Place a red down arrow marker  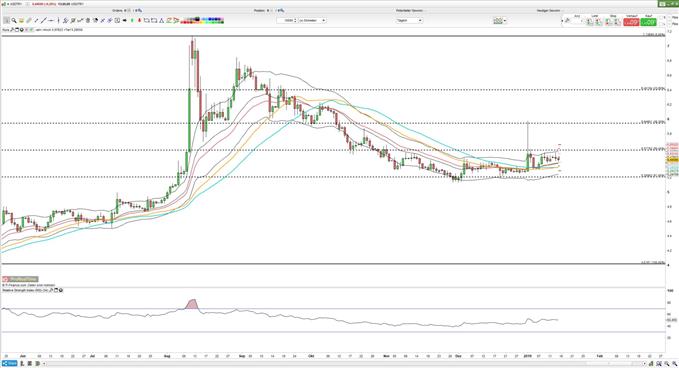pyautogui.click(x=139, y=20)
